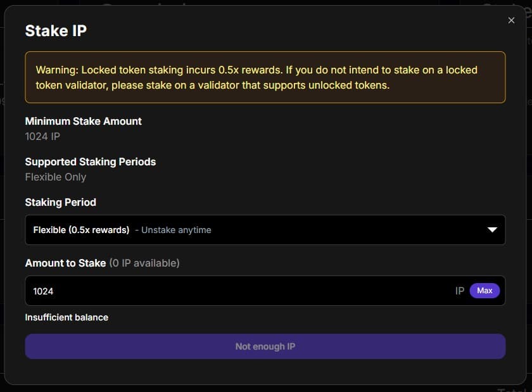Select the 1024 IP minimum stake value
The image size is (532, 392).
coord(42,136)
